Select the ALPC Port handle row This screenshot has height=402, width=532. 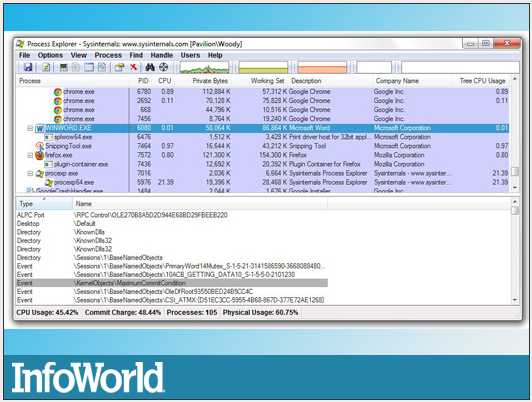click(172, 215)
